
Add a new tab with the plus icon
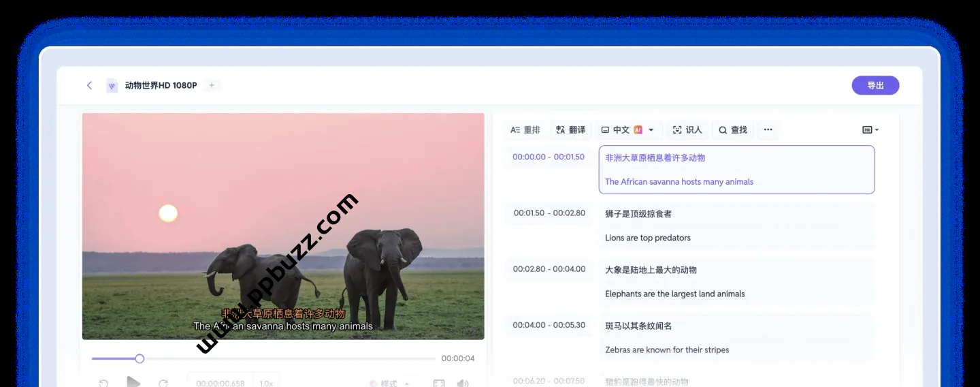(x=212, y=85)
